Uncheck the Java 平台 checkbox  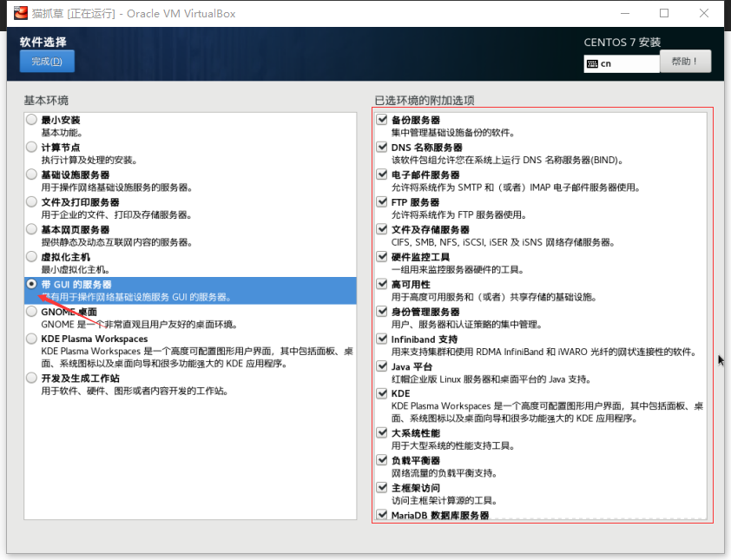[382, 366]
